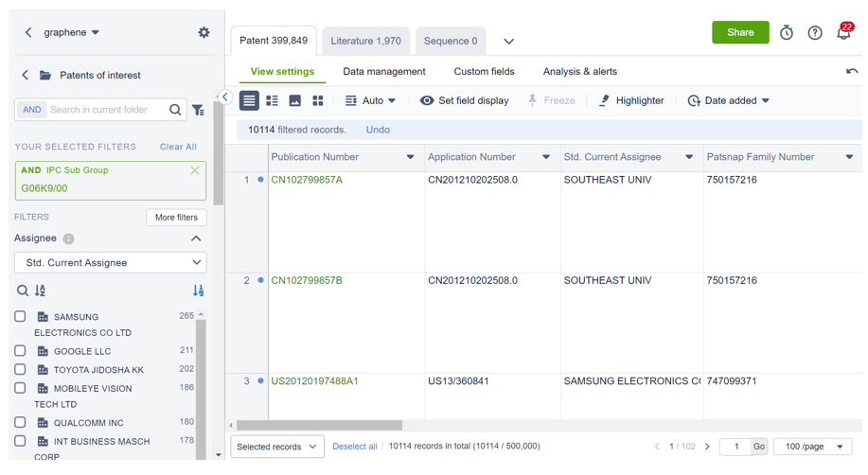Switch to grid view layout icon
Image resolution: width=868 pixels, height=475 pixels.
pyautogui.click(x=318, y=100)
